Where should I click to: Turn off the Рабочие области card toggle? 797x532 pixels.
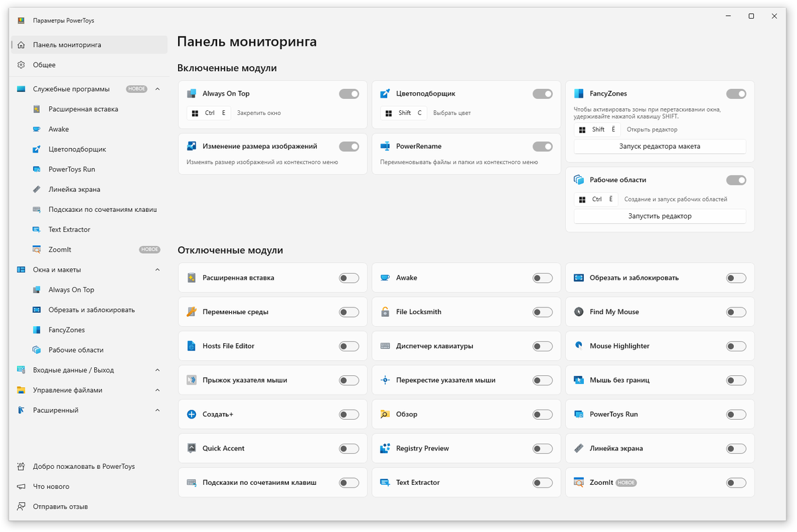click(736, 180)
